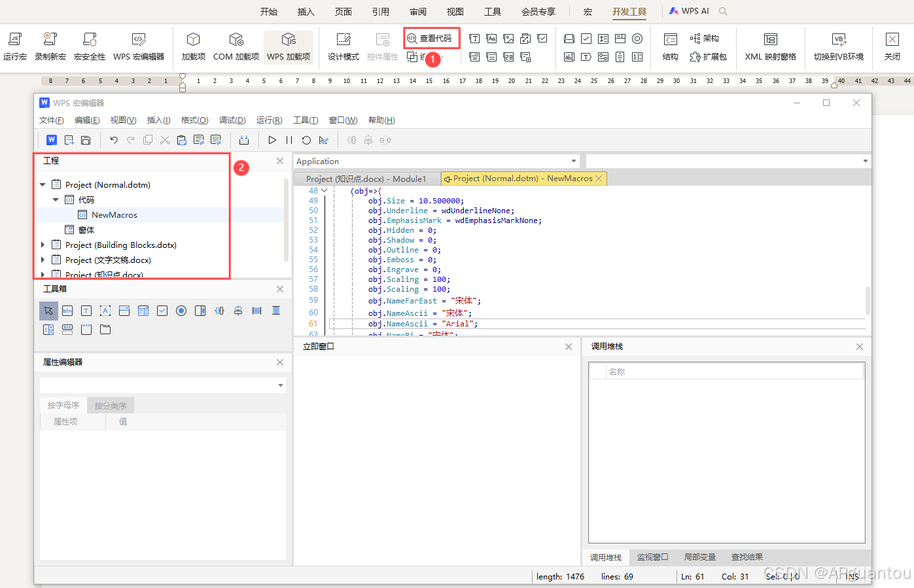Viewport: 914px width, 588px height.
Task: Switch to 按分类序 categorized tab
Action: click(111, 406)
